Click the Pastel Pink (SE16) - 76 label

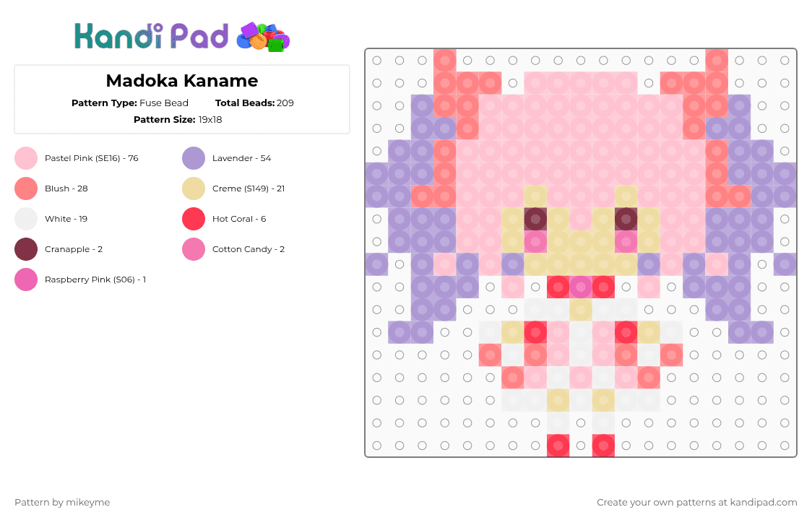tap(92, 158)
